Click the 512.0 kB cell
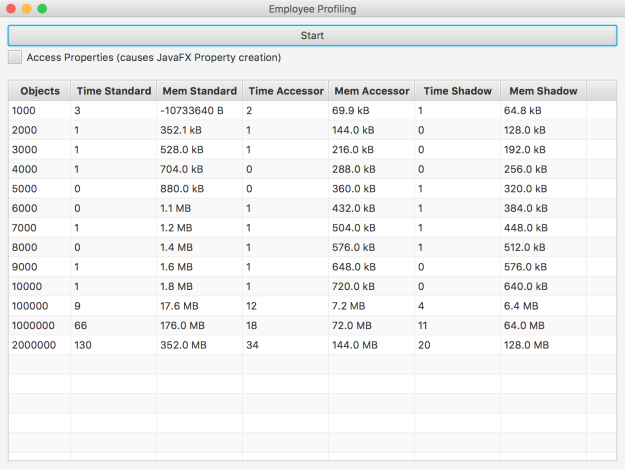Screen dimensions: 625x469 543,247
